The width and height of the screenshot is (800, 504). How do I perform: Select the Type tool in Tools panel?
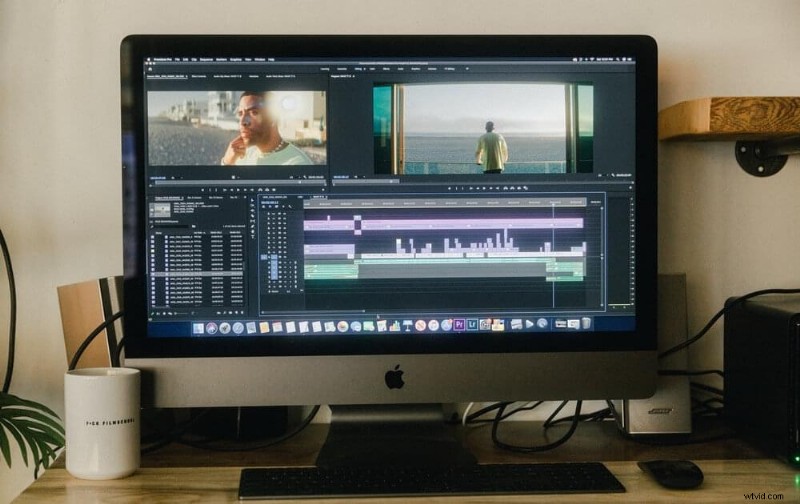click(252, 236)
